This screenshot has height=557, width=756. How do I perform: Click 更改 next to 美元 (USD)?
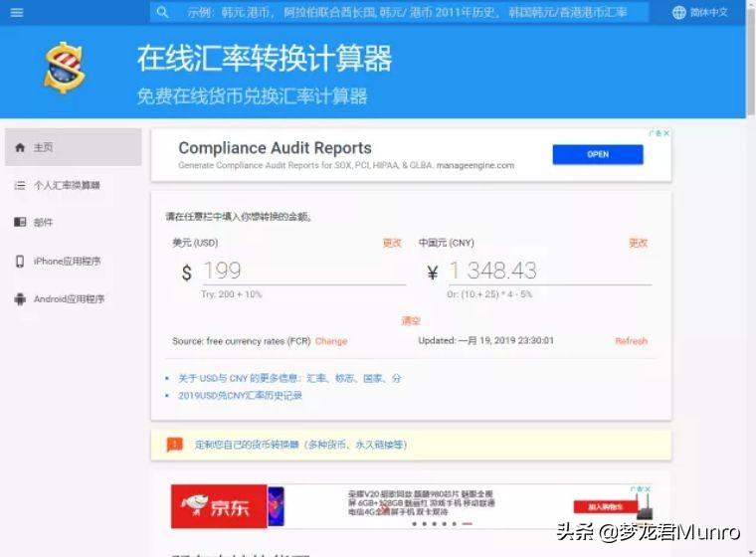pyautogui.click(x=392, y=243)
